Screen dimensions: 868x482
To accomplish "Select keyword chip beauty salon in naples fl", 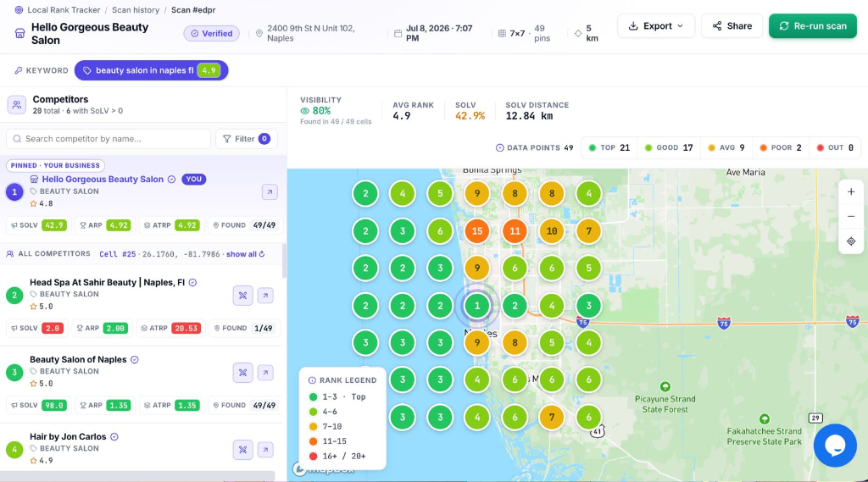I will click(151, 70).
